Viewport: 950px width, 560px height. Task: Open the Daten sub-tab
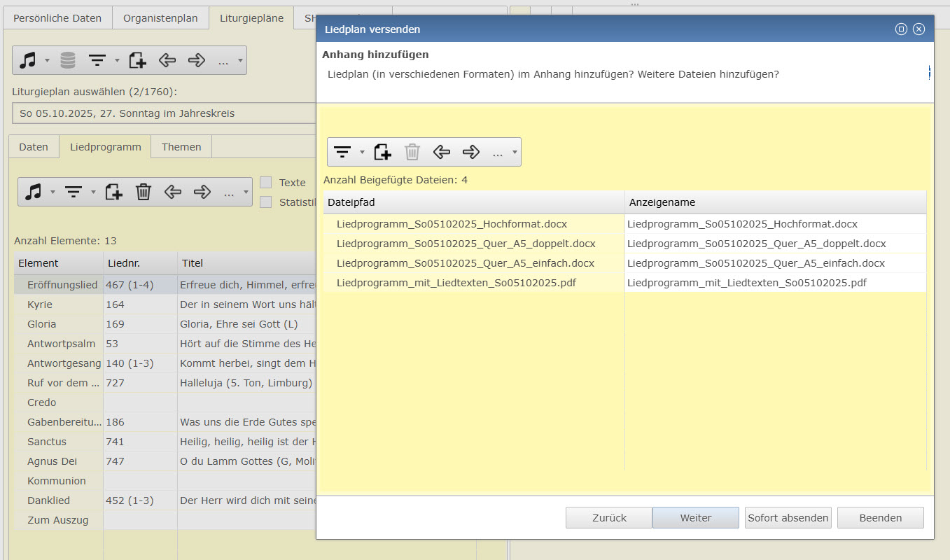click(x=34, y=147)
